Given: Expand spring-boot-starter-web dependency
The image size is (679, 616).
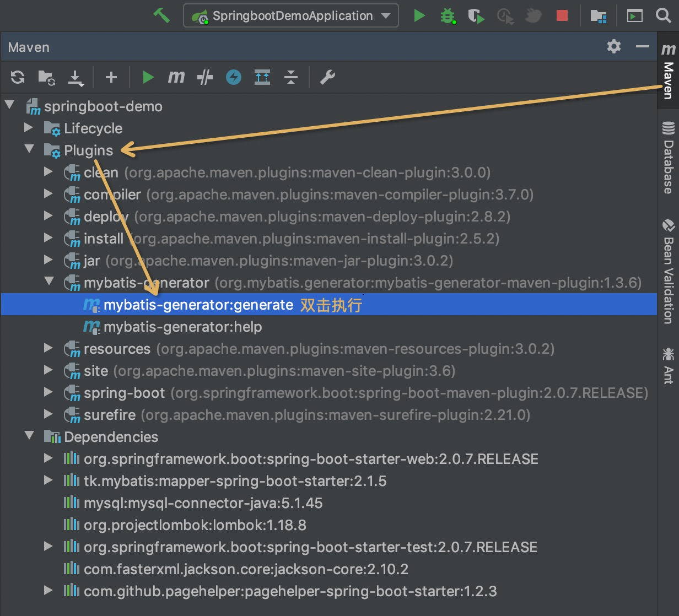Looking at the screenshot, I should [48, 458].
